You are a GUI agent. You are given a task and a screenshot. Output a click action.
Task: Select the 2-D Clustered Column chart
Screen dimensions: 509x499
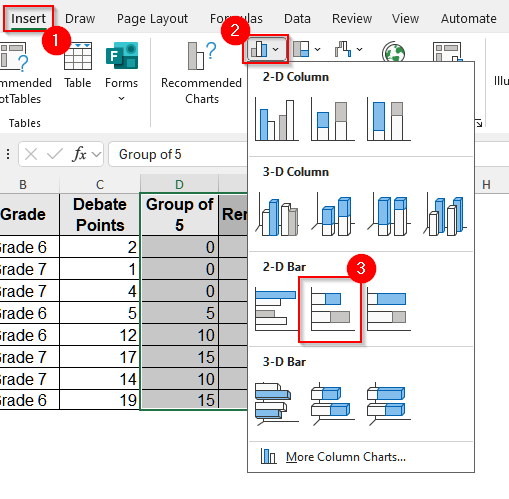277,119
